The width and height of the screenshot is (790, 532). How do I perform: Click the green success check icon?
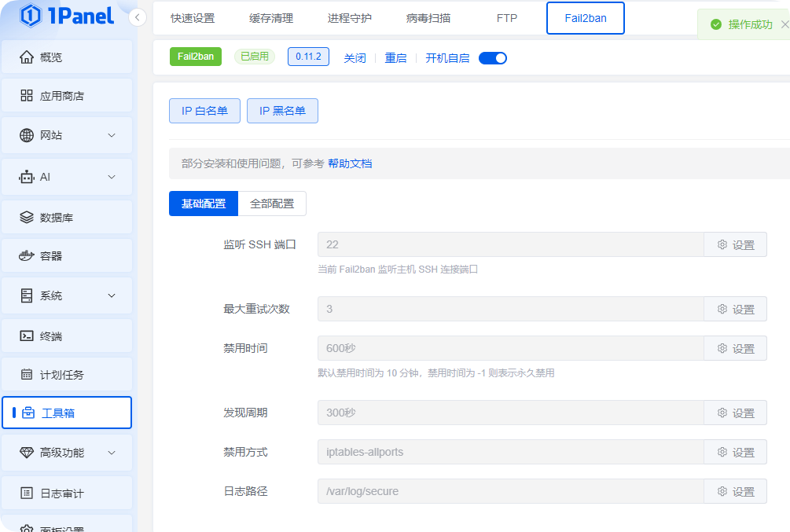(x=716, y=24)
